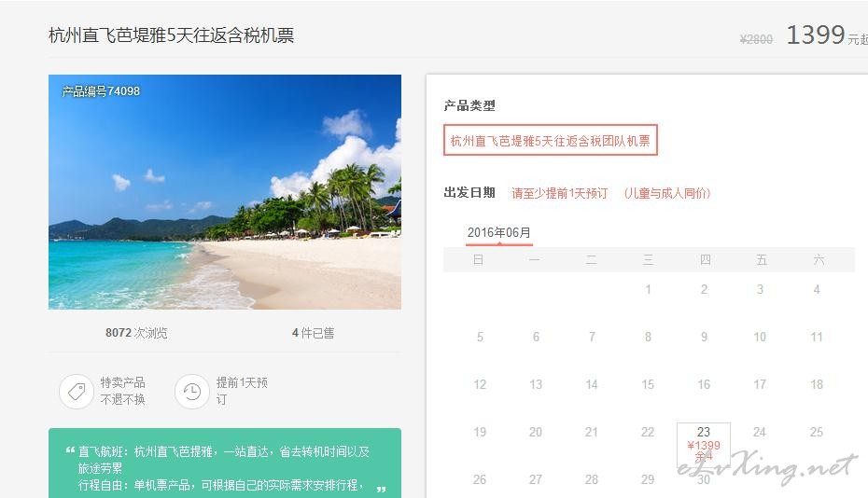Click the closing quote mark icon in green box

tap(381, 490)
